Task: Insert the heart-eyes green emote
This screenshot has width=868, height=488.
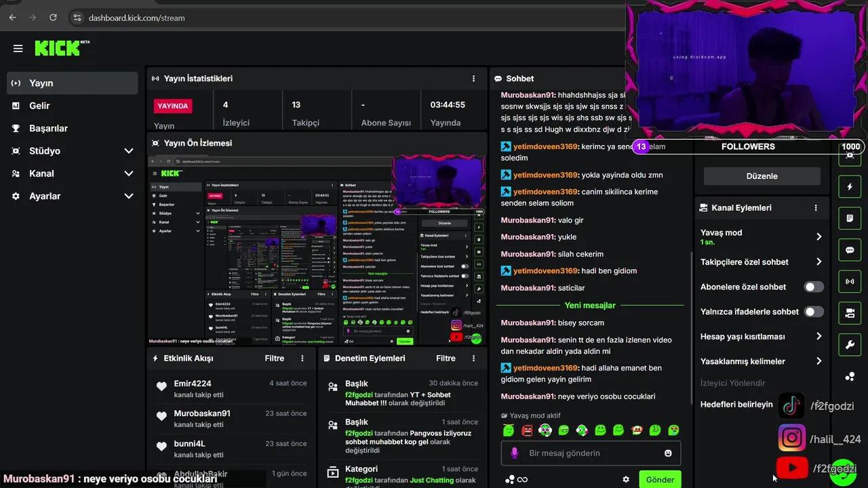Action: (673, 430)
